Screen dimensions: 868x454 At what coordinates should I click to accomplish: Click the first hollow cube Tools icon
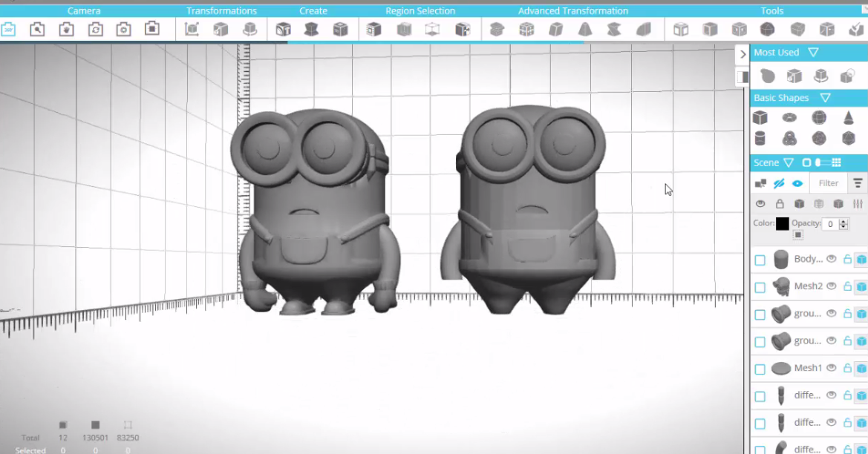(x=681, y=30)
